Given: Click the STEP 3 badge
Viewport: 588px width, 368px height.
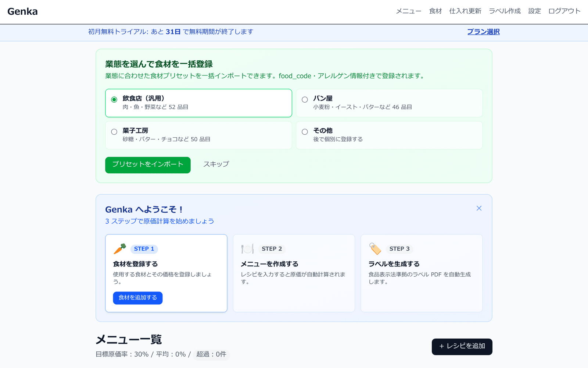Looking at the screenshot, I should [x=399, y=249].
